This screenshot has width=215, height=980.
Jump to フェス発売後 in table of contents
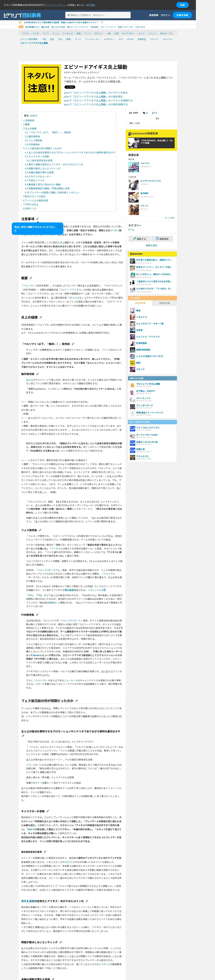(33, 140)
